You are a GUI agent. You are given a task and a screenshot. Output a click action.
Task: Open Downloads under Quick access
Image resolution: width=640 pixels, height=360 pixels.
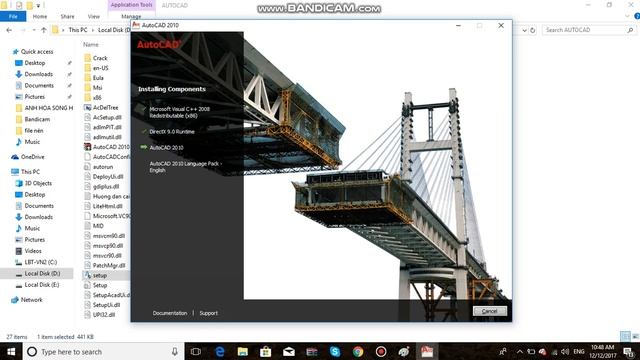point(38,74)
